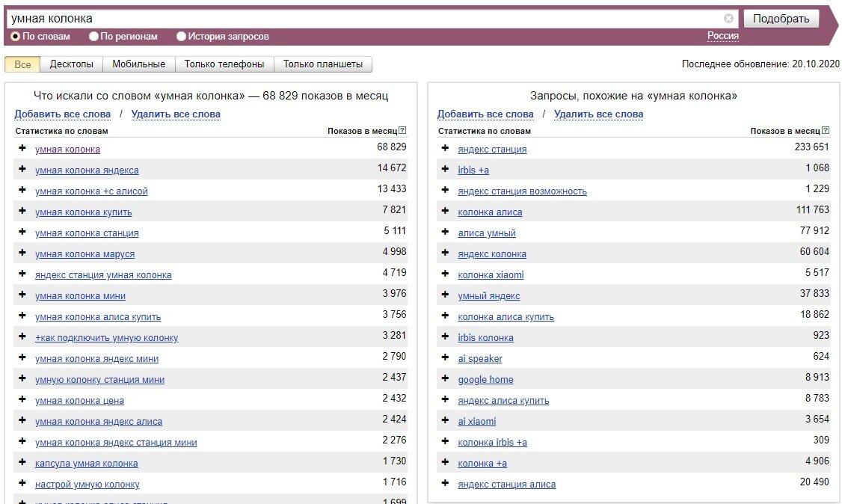Open the 'яндекс колонка' query link

point(492,254)
